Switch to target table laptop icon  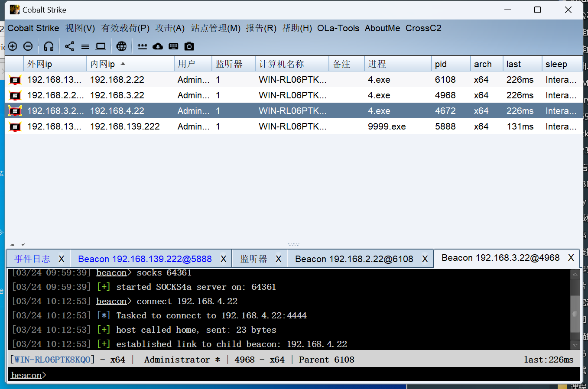(x=101, y=46)
